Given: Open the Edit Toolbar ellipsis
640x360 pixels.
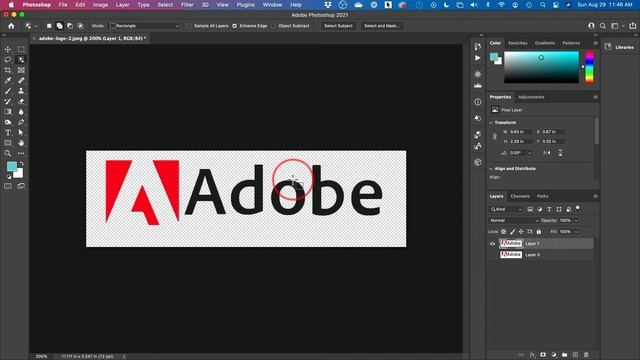Looking at the screenshot, I should [21, 153].
